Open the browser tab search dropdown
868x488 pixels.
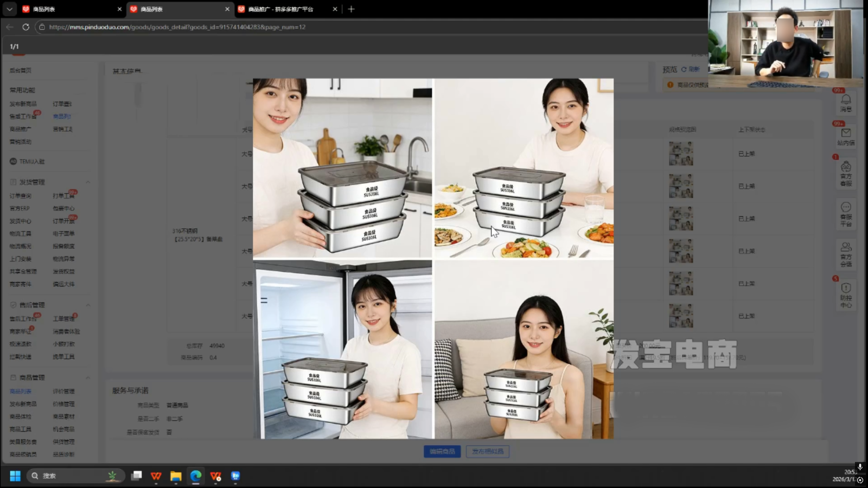(x=9, y=9)
